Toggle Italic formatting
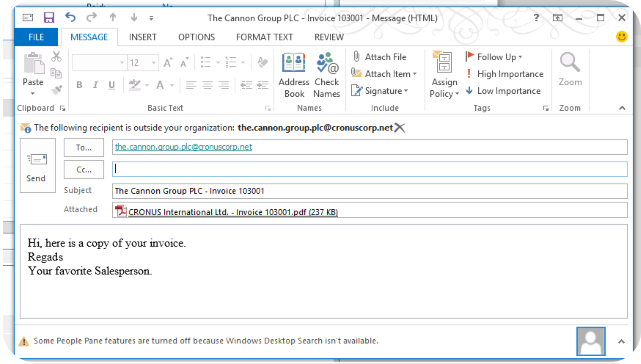The height and width of the screenshot is (364, 641). [x=95, y=85]
